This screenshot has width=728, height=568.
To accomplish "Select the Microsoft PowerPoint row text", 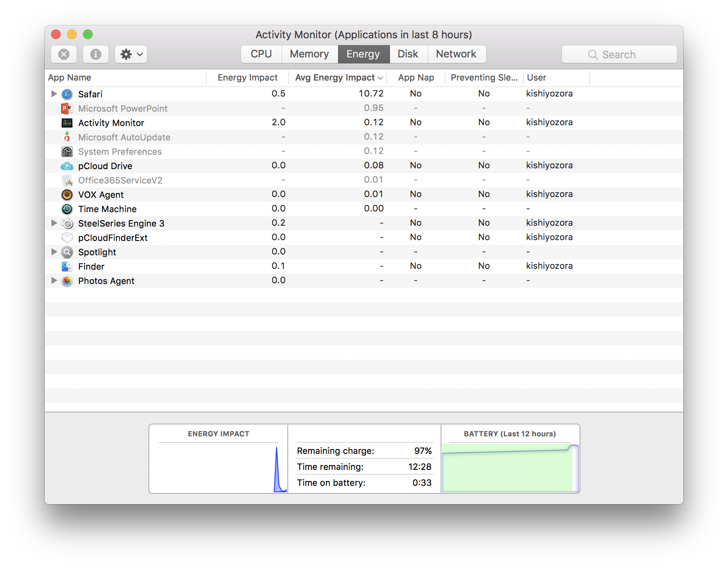I will click(123, 108).
